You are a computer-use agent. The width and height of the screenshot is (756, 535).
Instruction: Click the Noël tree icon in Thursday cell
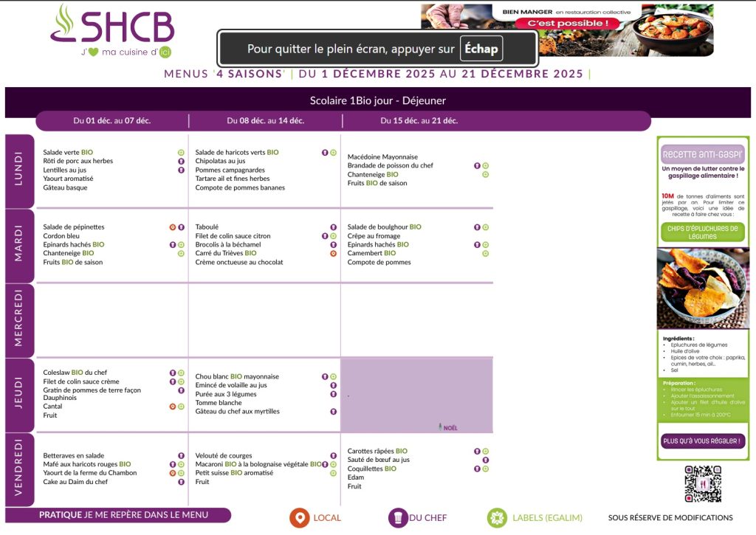(441, 427)
